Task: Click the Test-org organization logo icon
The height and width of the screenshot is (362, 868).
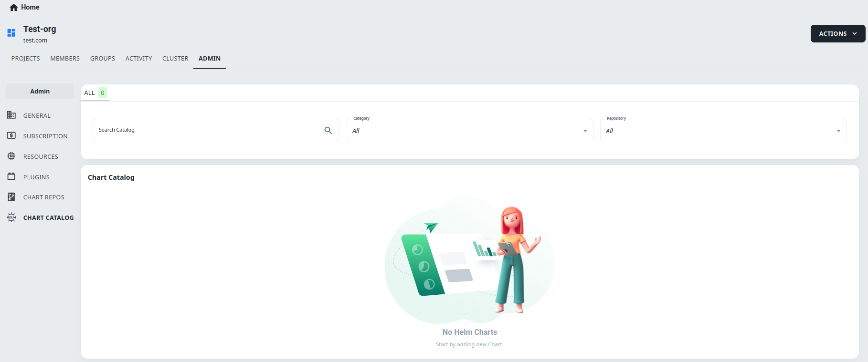Action: [11, 33]
